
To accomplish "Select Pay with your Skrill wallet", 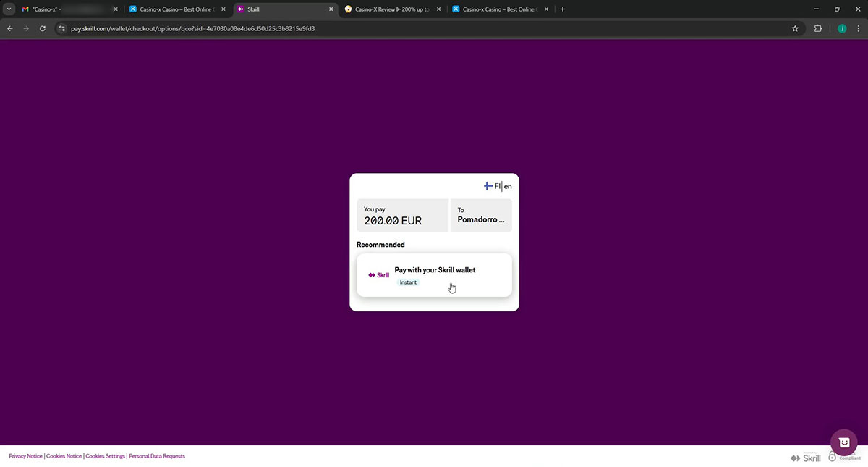I will coord(435,275).
